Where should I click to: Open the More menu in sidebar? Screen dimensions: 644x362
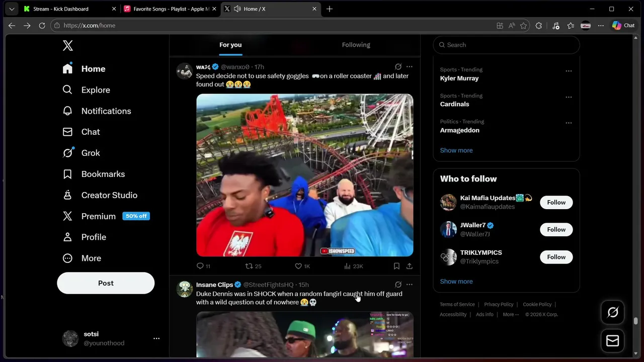point(82,258)
